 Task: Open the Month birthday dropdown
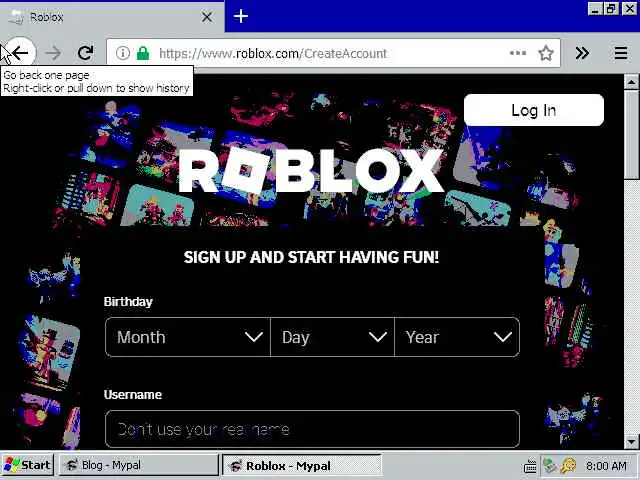188,337
